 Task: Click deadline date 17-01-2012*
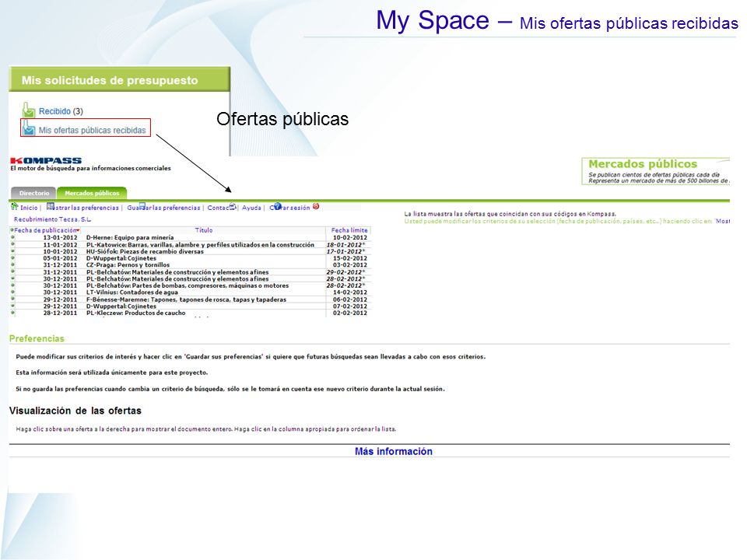click(345, 251)
